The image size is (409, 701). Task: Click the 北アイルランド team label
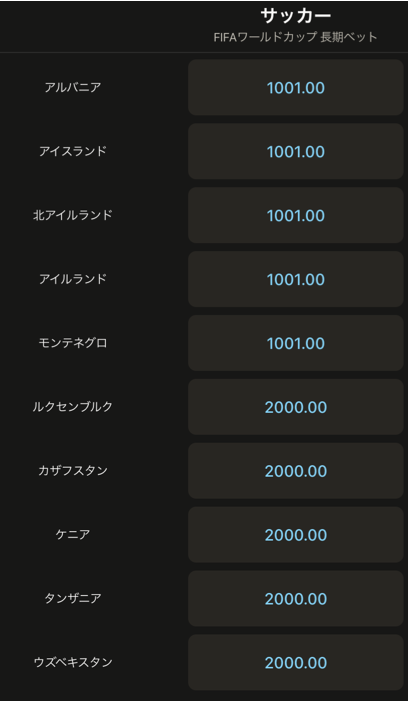coord(73,215)
